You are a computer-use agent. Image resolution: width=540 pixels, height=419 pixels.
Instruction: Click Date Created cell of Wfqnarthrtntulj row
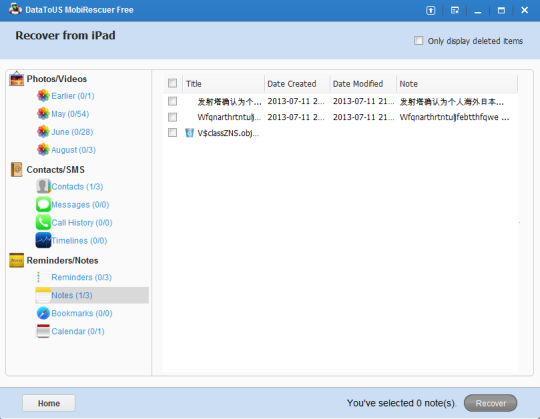coord(296,117)
